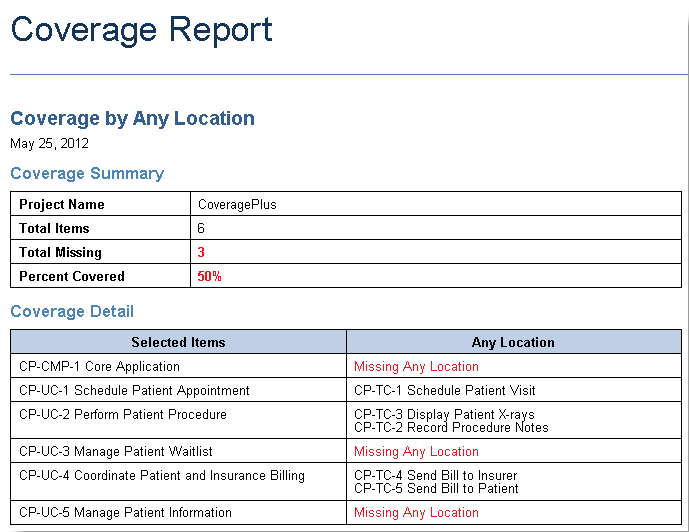
Task: Click CP-TC-4 Send Bill to Insurer
Action: (x=435, y=475)
